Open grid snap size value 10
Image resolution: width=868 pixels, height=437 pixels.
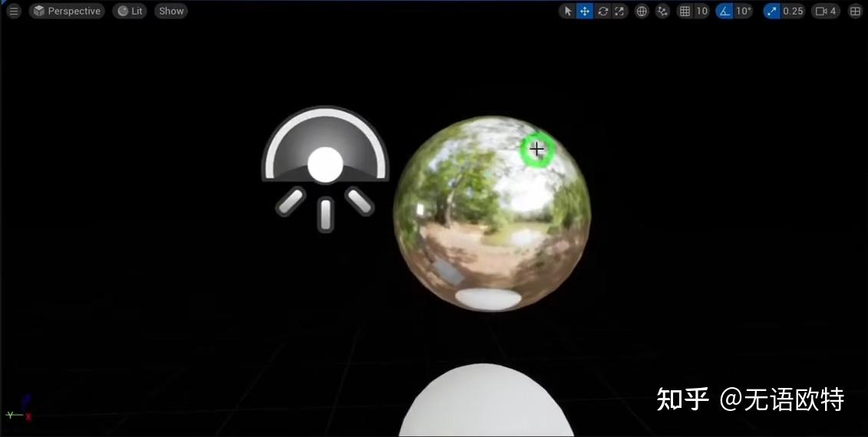(x=702, y=11)
